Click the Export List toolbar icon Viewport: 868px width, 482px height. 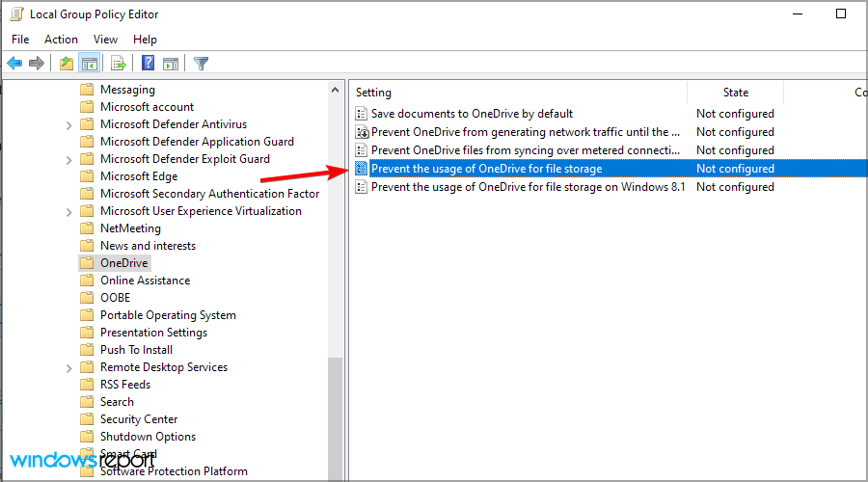[119, 64]
